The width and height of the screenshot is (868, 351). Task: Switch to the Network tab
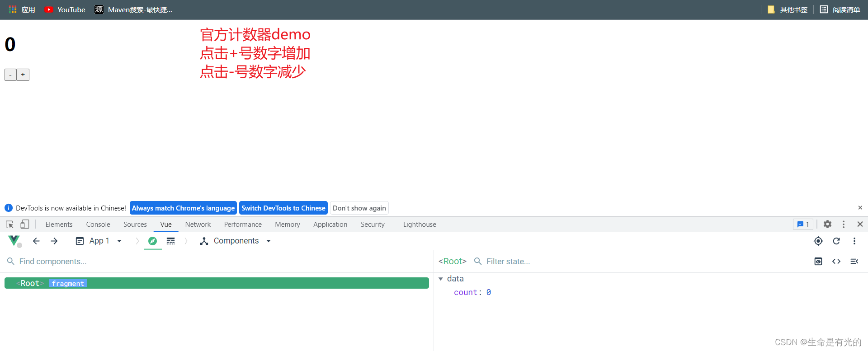198,224
